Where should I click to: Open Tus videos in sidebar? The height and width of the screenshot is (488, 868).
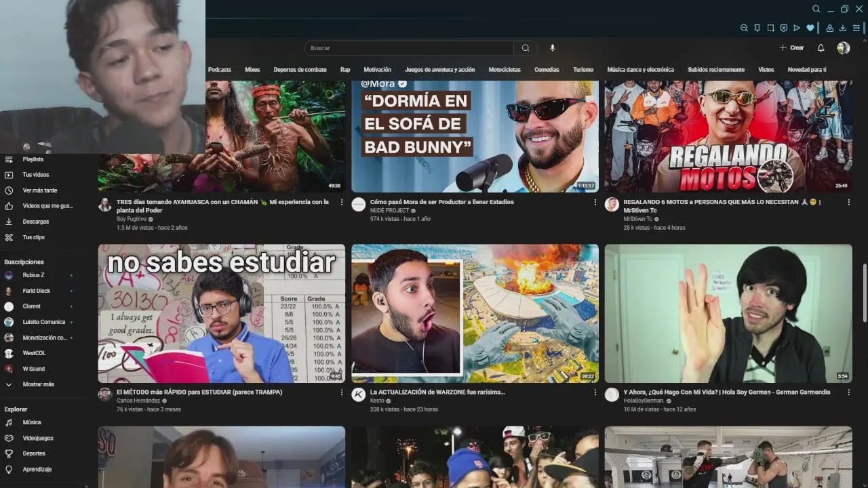[x=37, y=175]
